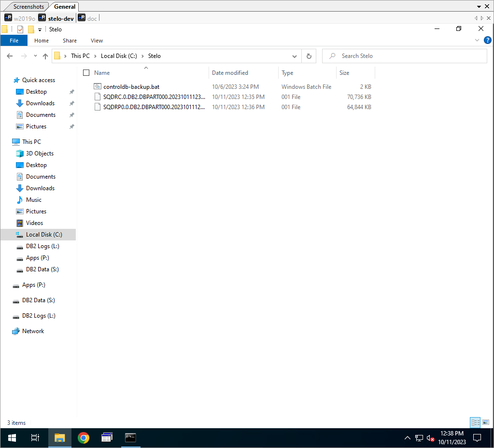The height and width of the screenshot is (448, 494).
Task: Click the Windows Start button
Action: pos(12,438)
